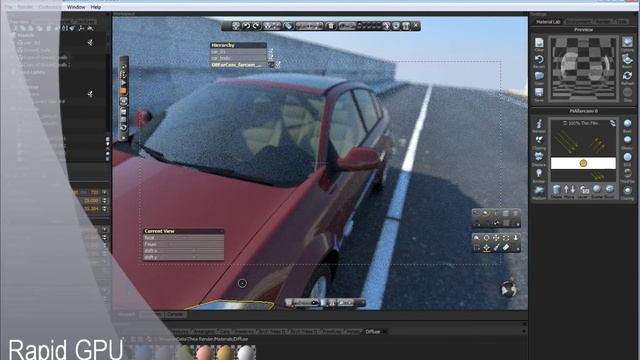Click the shift x field in Current View
This screenshot has width=640, height=360.
click(x=183, y=251)
